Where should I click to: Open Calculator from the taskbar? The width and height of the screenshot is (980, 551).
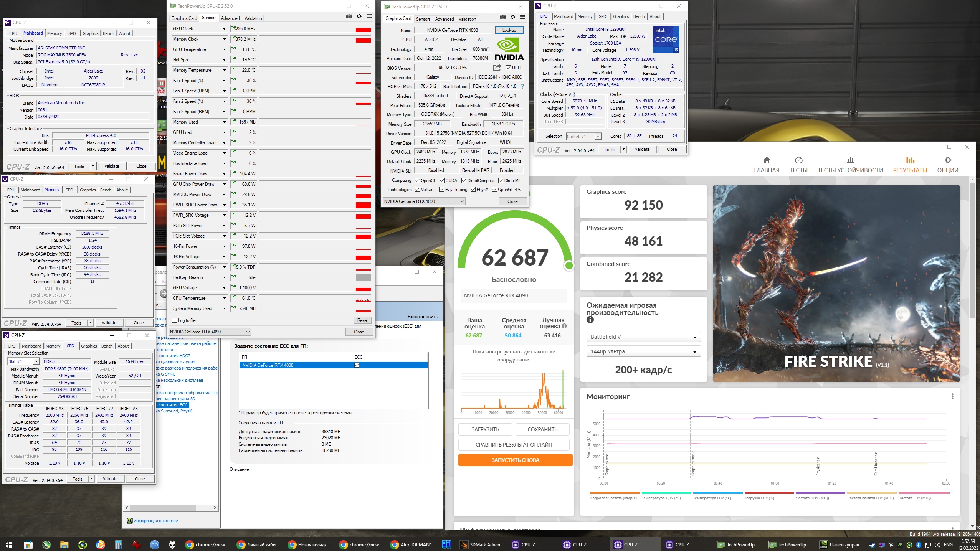118,544
